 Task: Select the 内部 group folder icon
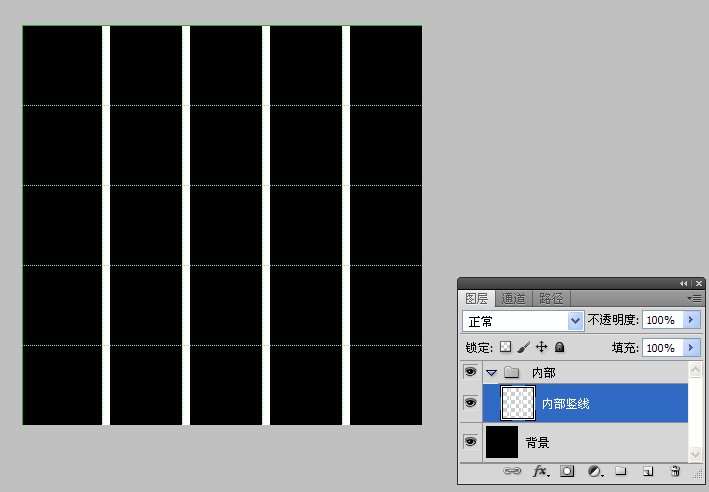point(511,372)
